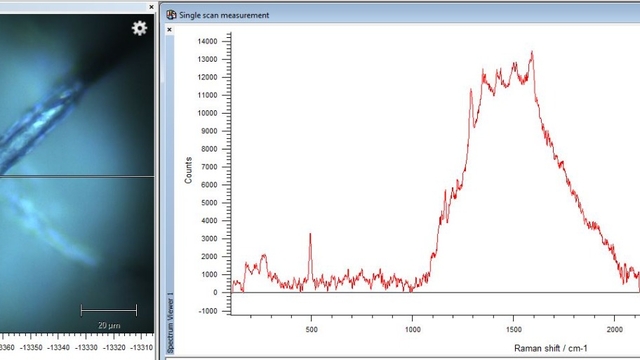Click the Single scan measurement window icon

point(171,15)
